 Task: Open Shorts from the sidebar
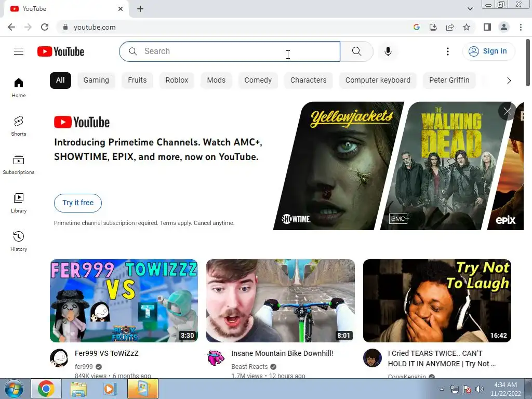tap(19, 126)
